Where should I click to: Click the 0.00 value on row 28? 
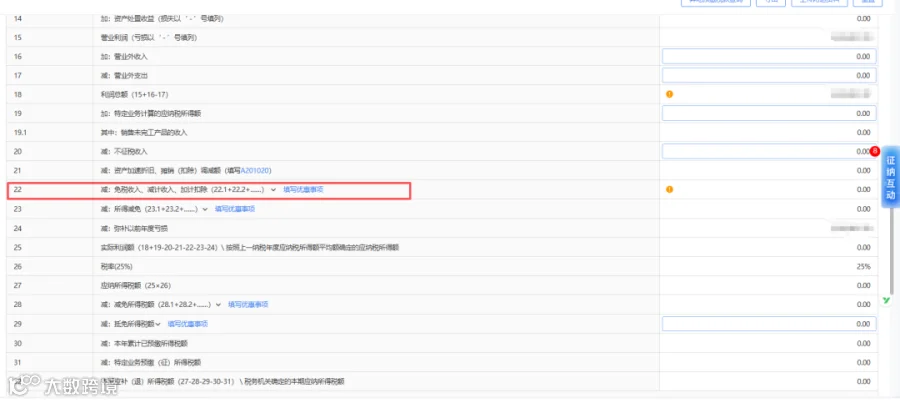coord(863,304)
